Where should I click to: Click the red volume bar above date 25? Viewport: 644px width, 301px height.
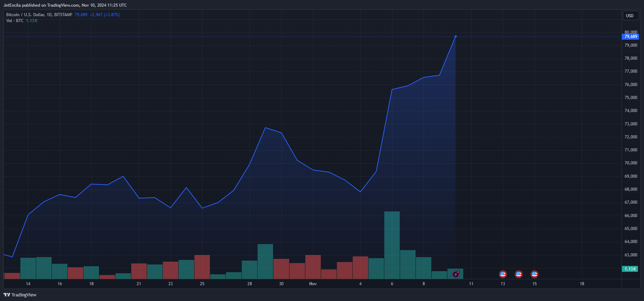202,267
